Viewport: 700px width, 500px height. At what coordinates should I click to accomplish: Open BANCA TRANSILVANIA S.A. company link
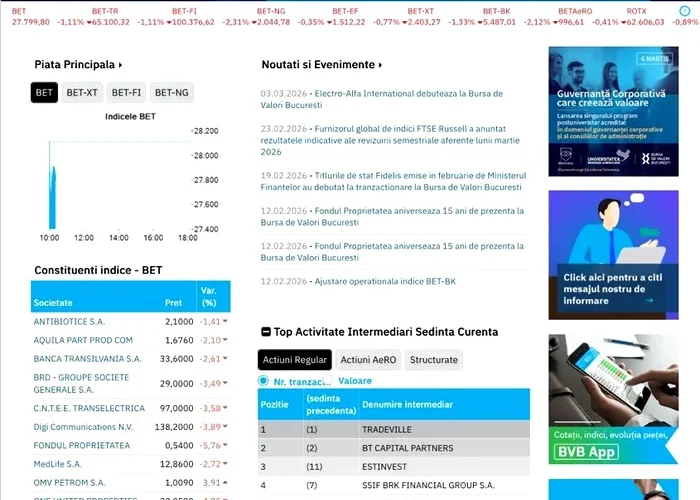88,359
